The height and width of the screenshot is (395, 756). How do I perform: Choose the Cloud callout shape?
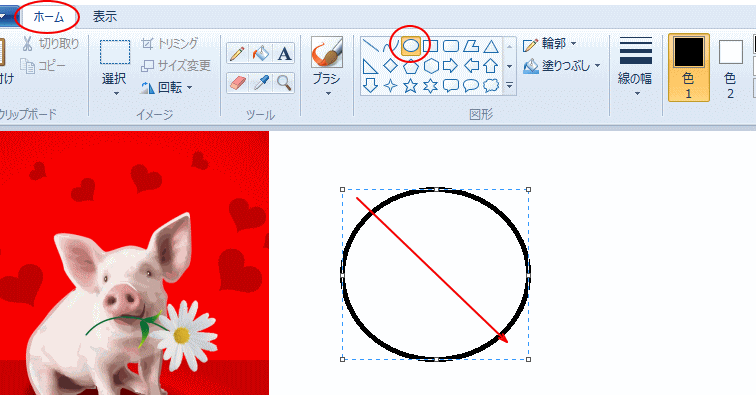[x=491, y=85]
